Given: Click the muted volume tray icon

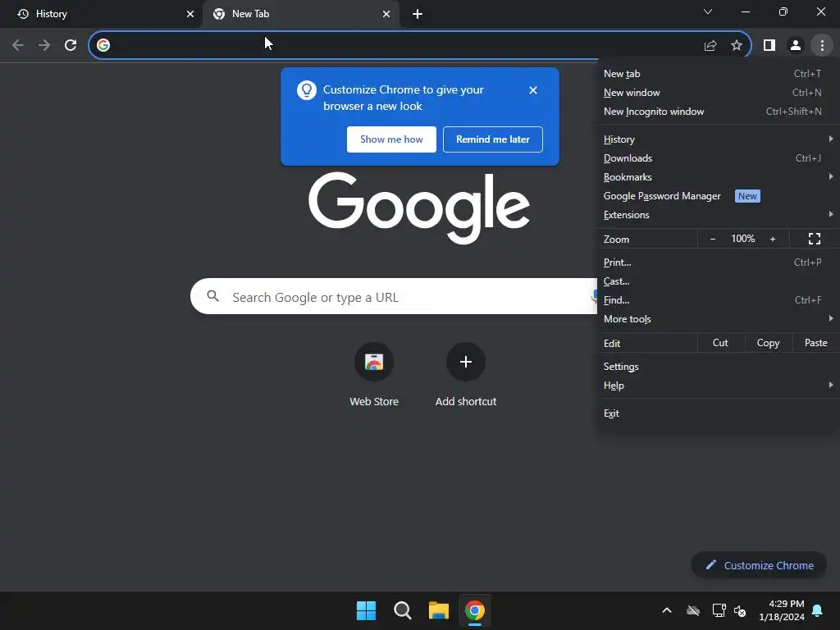Looking at the screenshot, I should pyautogui.click(x=740, y=610).
